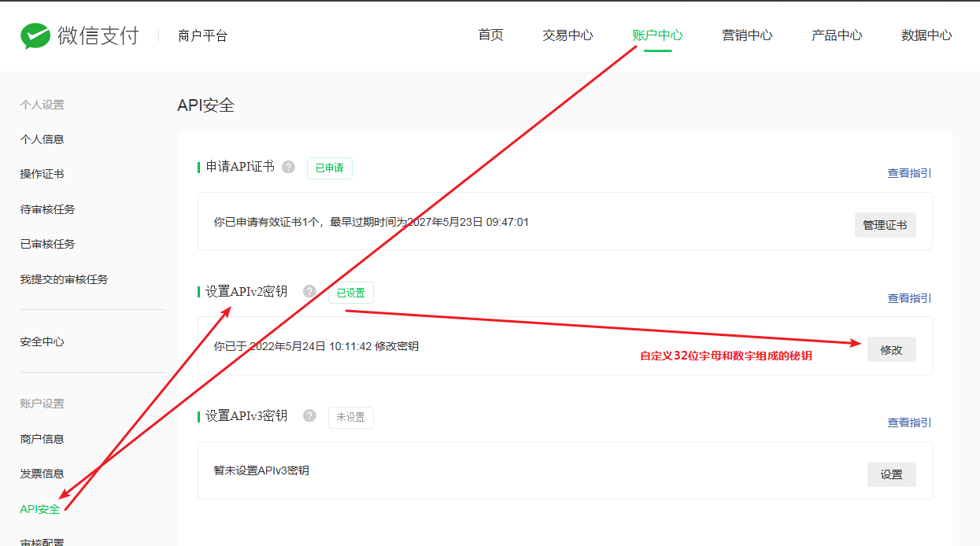Select the 账户中心 tab
This screenshot has width=980, height=546.
pyautogui.click(x=657, y=35)
